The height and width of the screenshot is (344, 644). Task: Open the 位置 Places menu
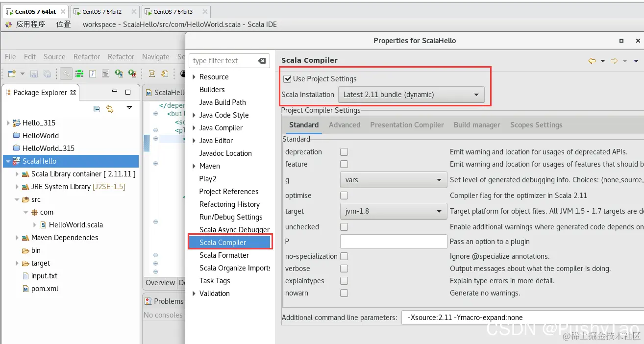click(64, 24)
